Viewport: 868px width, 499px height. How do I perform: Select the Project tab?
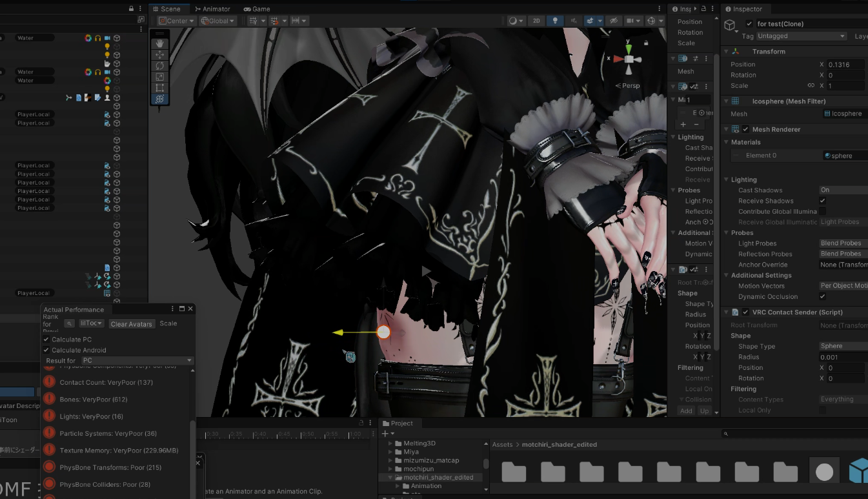pos(398,423)
